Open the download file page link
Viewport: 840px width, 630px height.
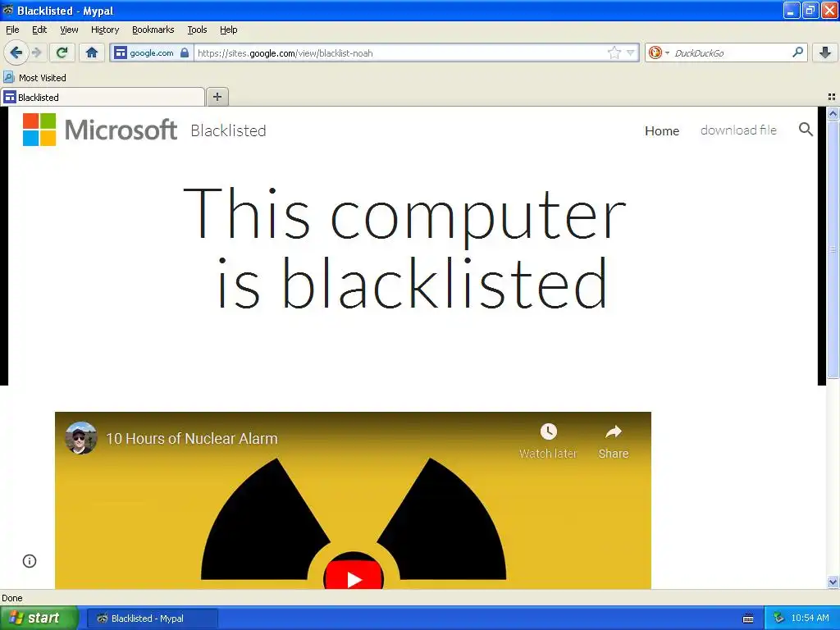(x=738, y=130)
